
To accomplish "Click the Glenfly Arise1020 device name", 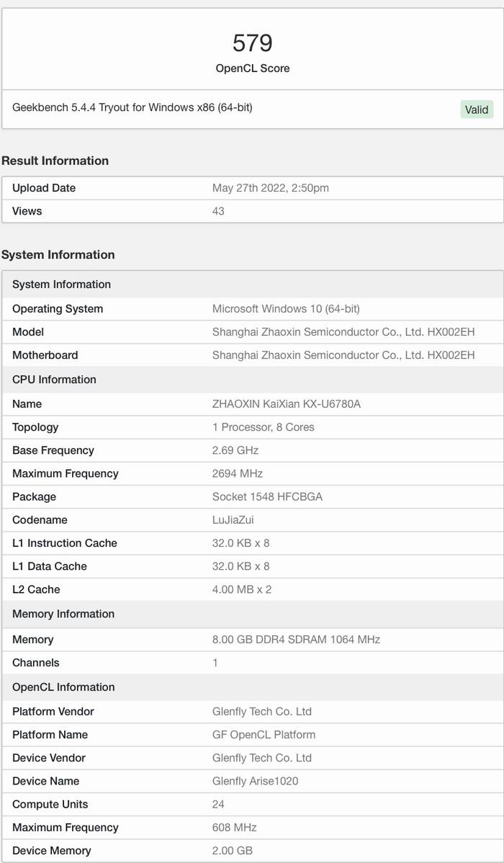I will (x=255, y=781).
